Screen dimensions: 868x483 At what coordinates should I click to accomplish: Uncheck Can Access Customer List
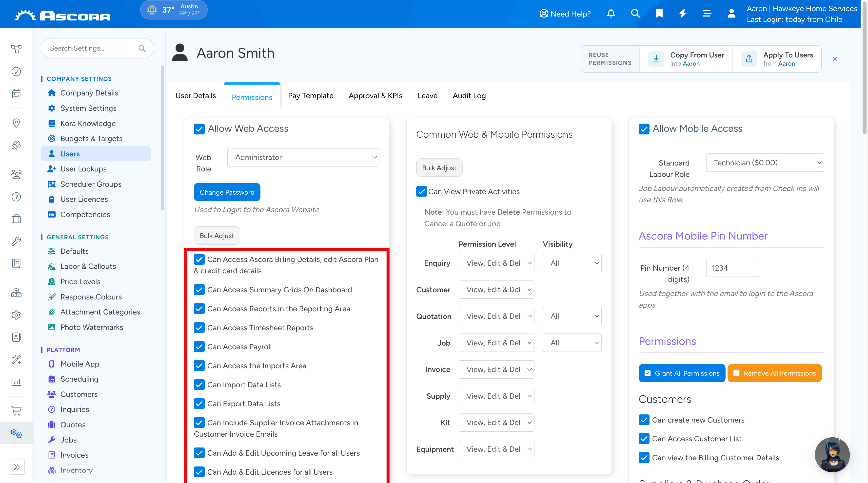[x=644, y=439]
